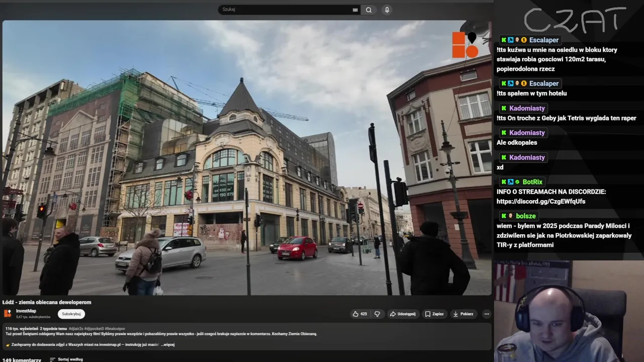The width and height of the screenshot is (644, 362).
Task: Click the InvestMap orange logo watermark in video
Action: point(465,45)
